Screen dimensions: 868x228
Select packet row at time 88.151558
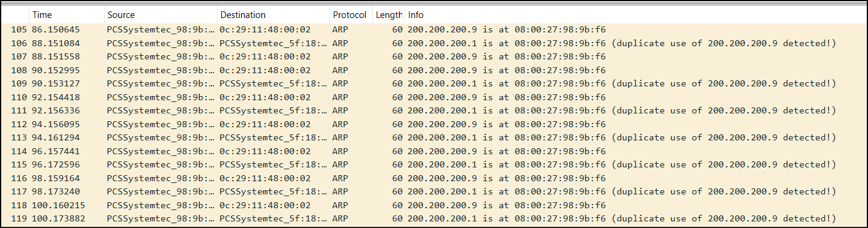tap(434, 56)
